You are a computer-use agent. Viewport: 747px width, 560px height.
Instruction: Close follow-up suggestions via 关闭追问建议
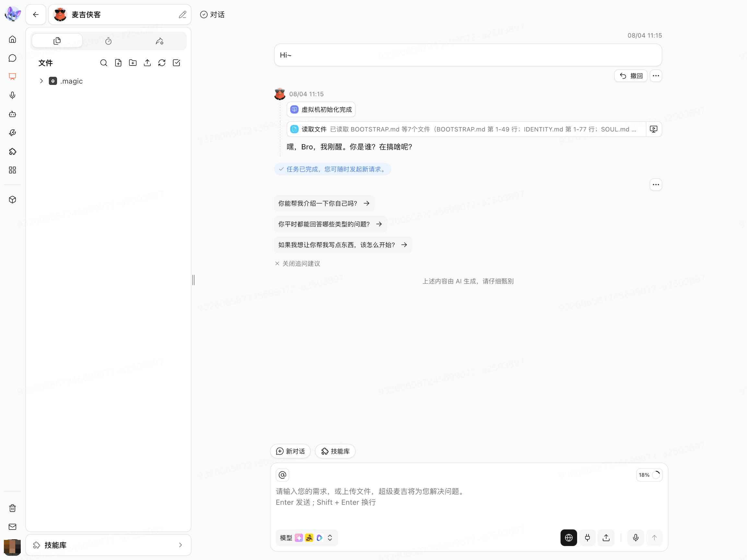pos(298,263)
